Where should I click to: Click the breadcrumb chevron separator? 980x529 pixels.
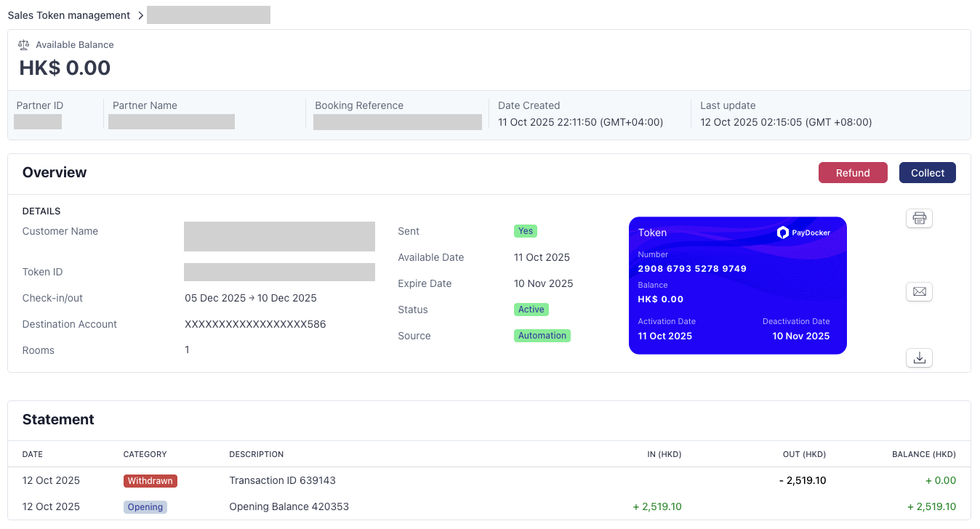tap(140, 15)
